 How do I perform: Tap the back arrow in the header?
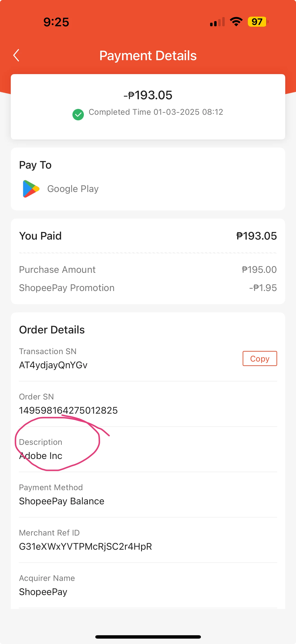16,55
